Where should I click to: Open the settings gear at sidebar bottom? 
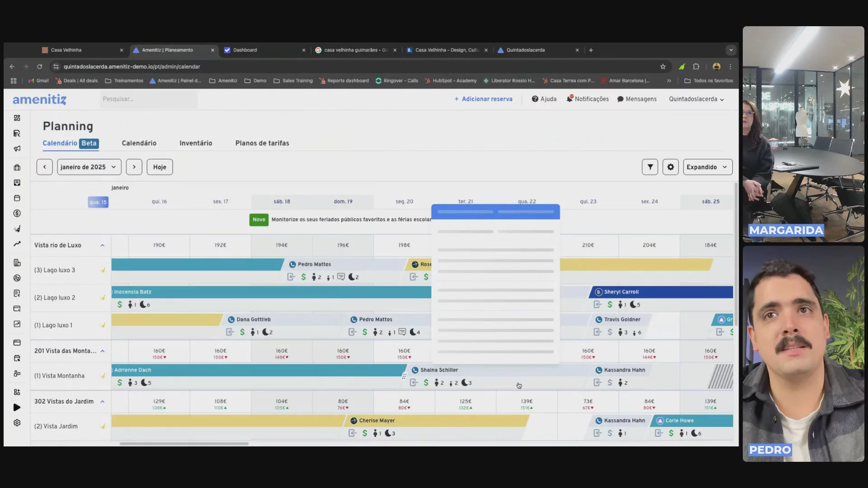17,423
